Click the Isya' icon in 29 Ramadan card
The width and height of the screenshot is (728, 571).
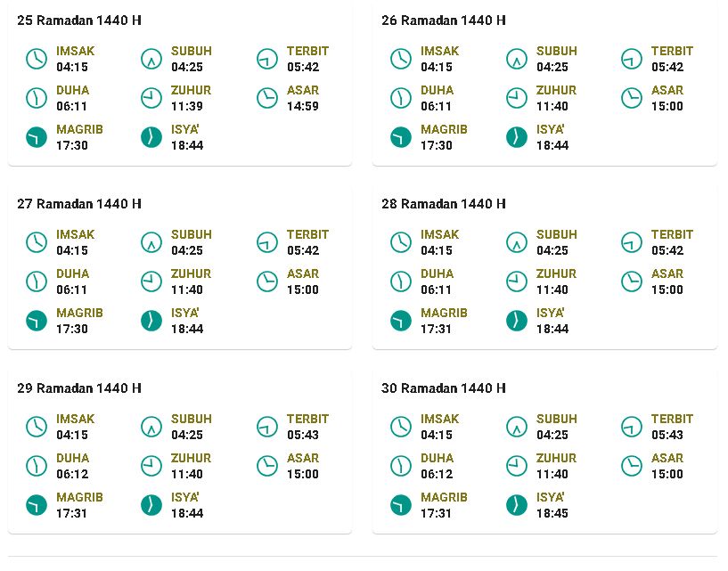click(x=151, y=506)
